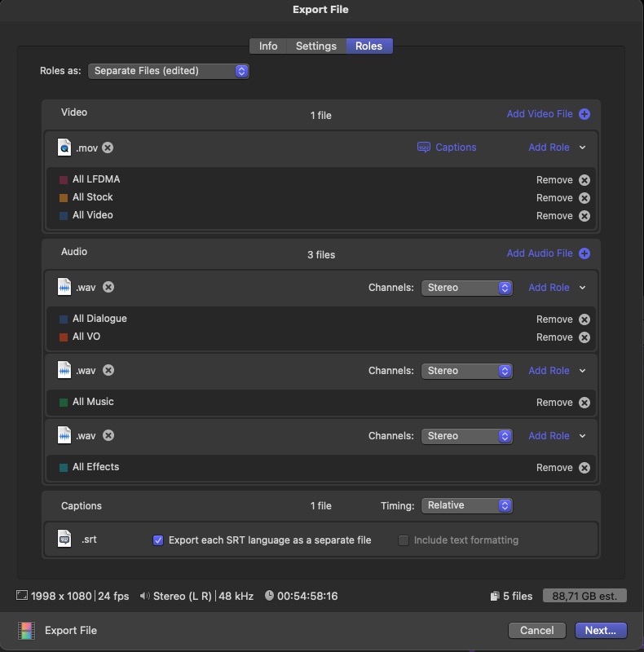This screenshot has height=652, width=644.
Task: Click the plus icon beside Add Video File
Action: tap(584, 114)
